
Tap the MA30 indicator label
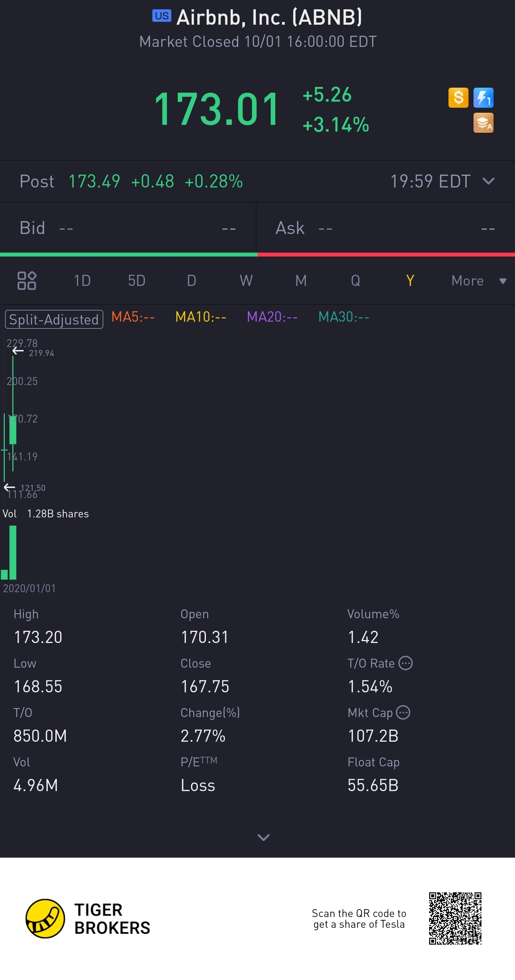point(343,317)
